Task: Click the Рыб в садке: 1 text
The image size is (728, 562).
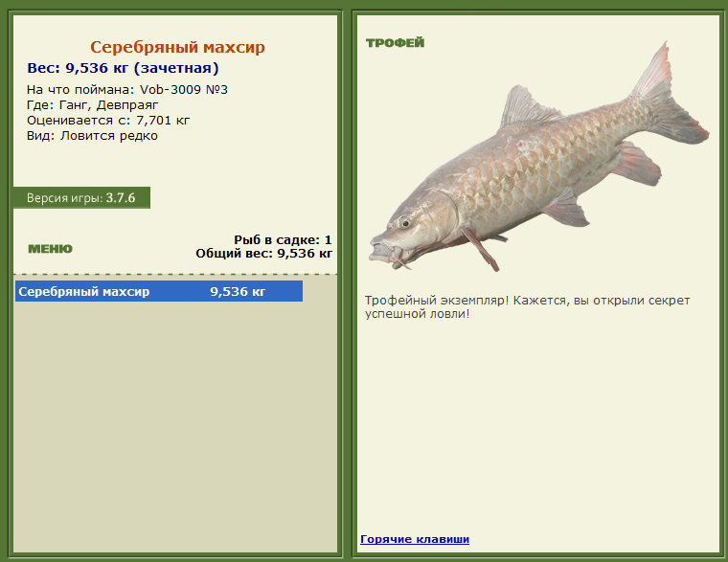Action: (283, 240)
